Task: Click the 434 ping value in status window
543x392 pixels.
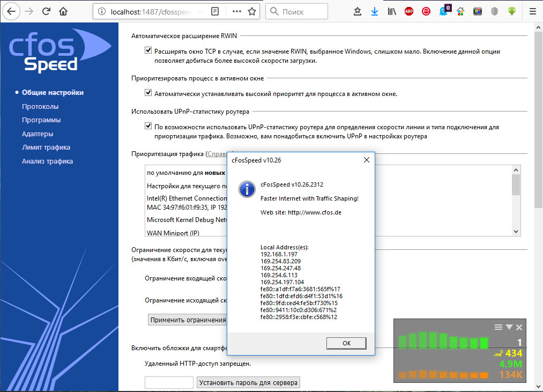Action: point(514,353)
